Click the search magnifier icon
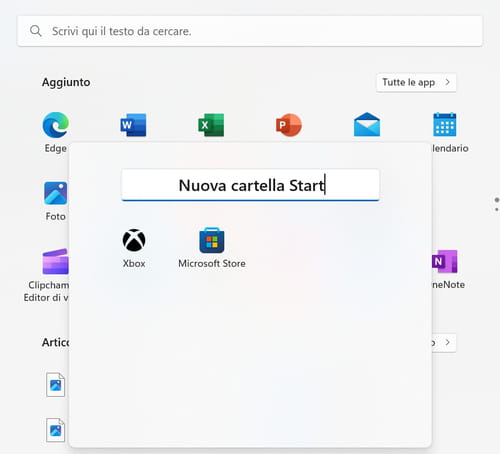500x454 pixels. pyautogui.click(x=35, y=31)
